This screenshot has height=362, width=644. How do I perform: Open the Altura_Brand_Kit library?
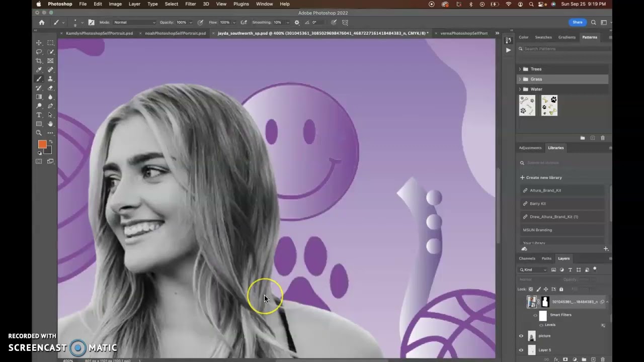561,191
